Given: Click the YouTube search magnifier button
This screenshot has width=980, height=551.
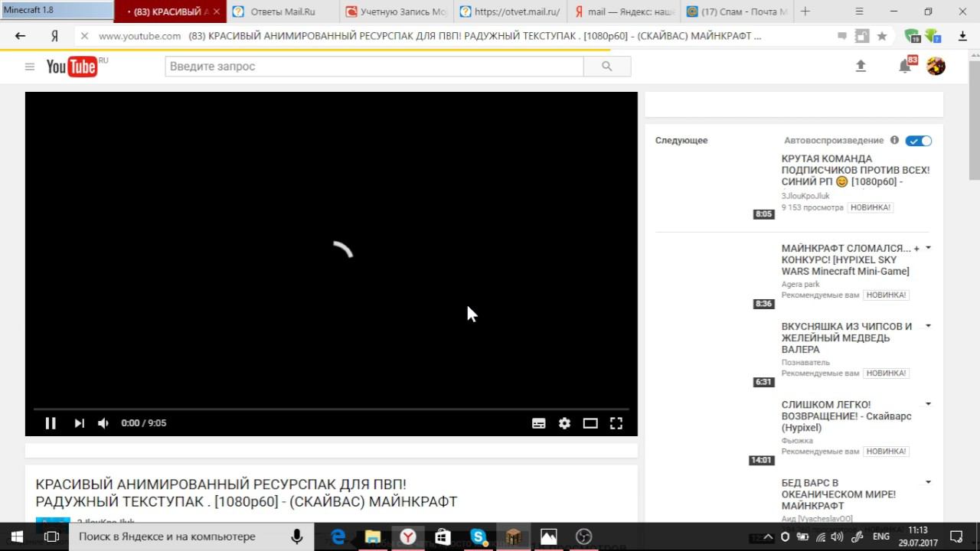Looking at the screenshot, I should pos(607,67).
